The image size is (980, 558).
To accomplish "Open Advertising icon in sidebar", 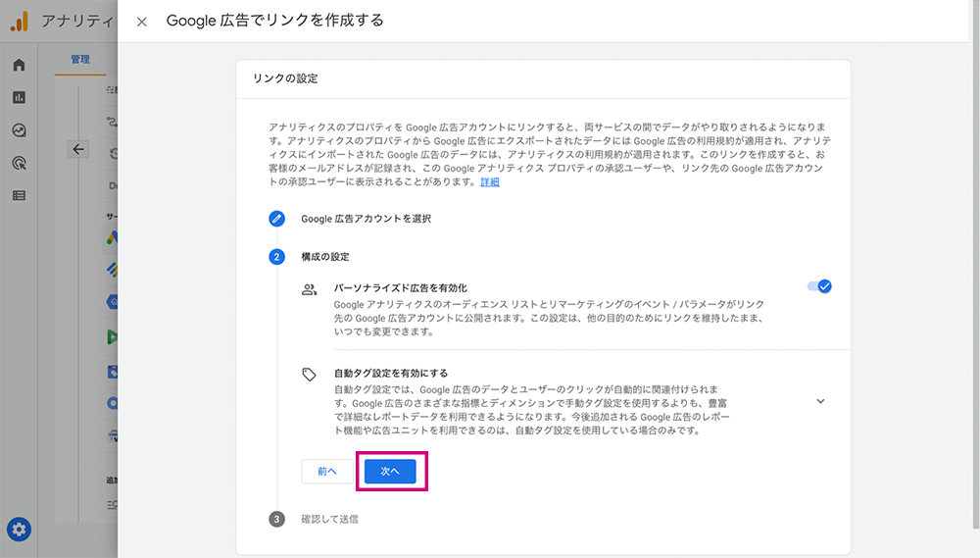I will [19, 163].
